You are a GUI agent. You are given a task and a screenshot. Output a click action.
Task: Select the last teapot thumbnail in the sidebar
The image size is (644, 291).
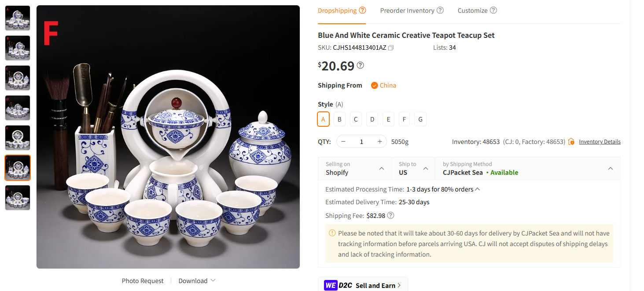17,198
